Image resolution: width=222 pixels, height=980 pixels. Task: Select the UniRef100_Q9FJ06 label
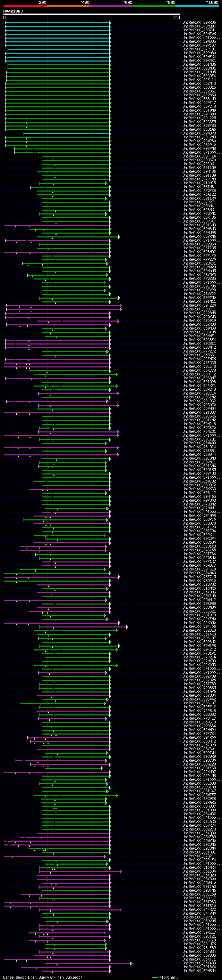click(x=199, y=626)
